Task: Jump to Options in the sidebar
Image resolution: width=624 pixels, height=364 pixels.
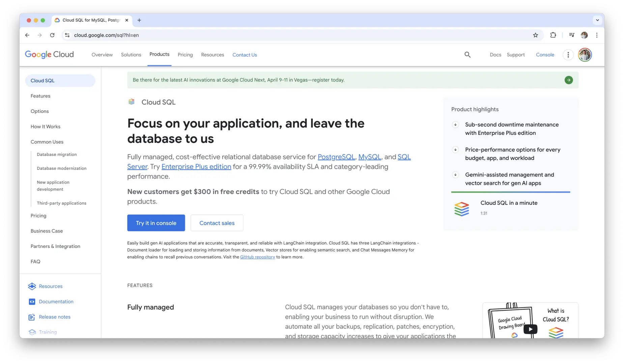Action: coord(40,112)
